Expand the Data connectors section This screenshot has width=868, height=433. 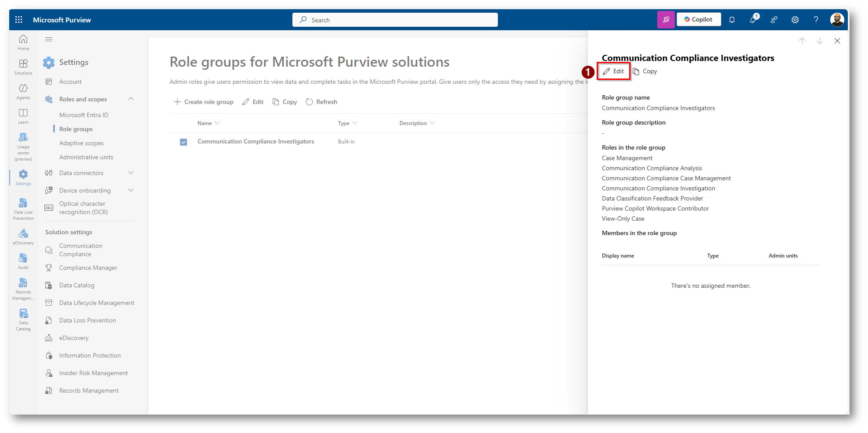131,173
